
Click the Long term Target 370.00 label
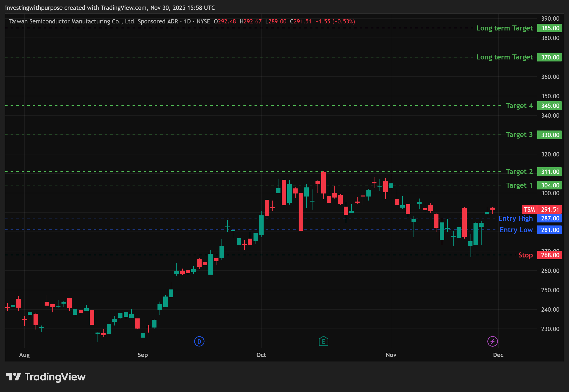(504, 57)
